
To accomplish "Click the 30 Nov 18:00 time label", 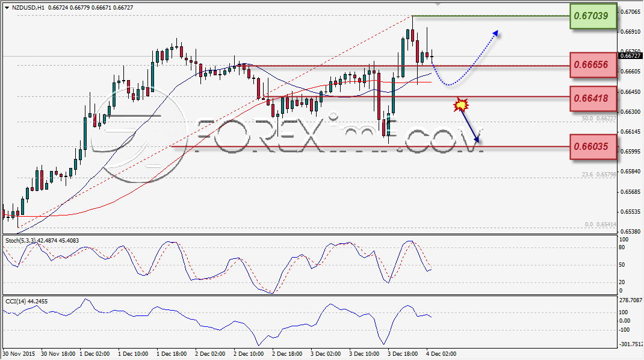I will tap(58, 354).
